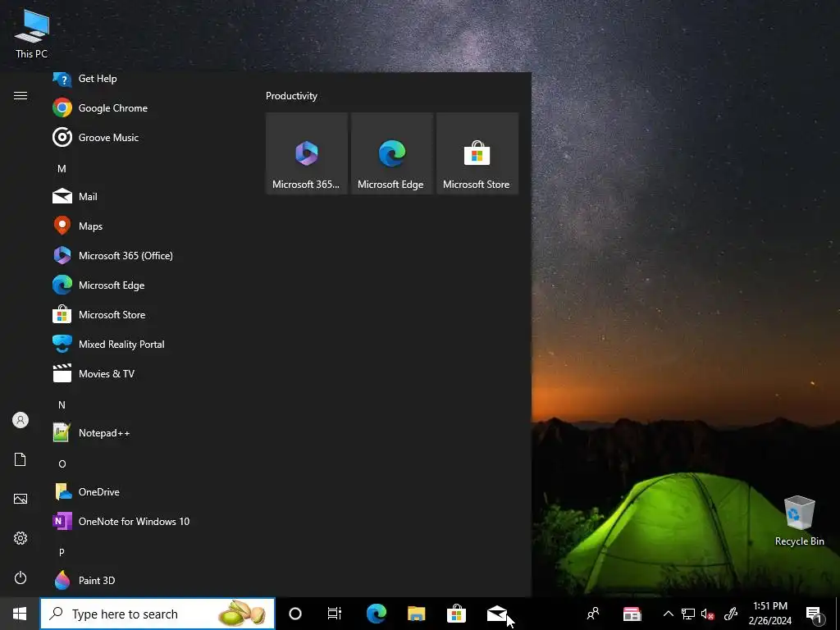Open Mail from the taskbar
This screenshot has height=630, width=840.
click(x=496, y=614)
